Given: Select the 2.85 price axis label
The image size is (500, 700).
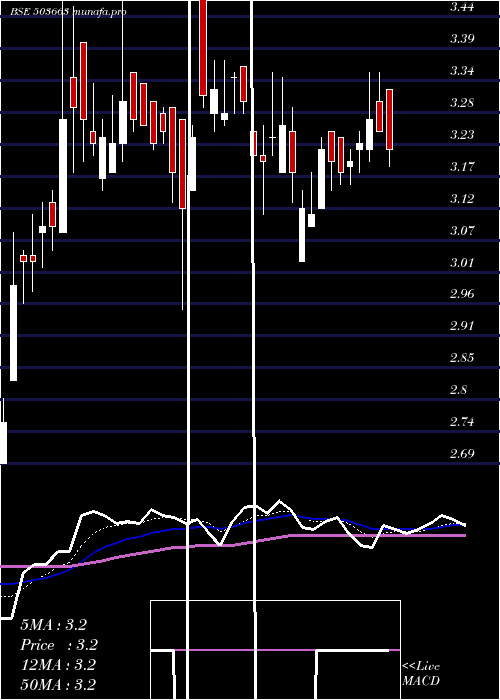Looking at the screenshot, I should tap(462, 358).
